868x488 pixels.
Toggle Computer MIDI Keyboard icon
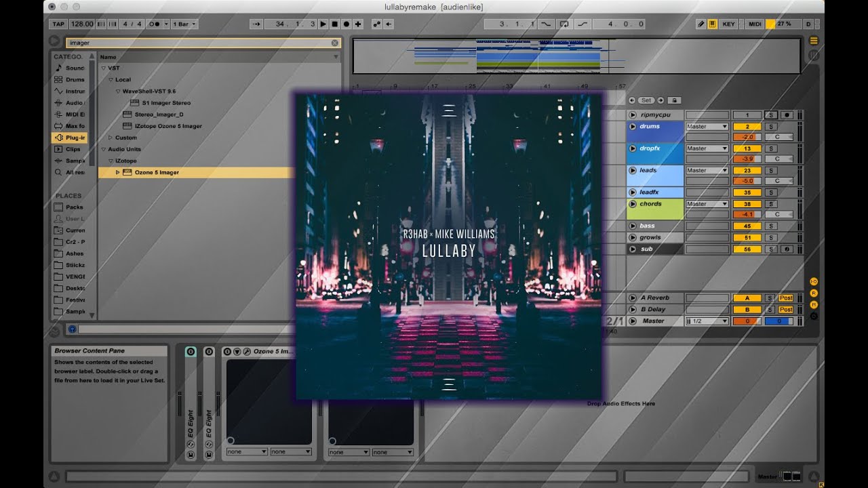click(x=713, y=24)
